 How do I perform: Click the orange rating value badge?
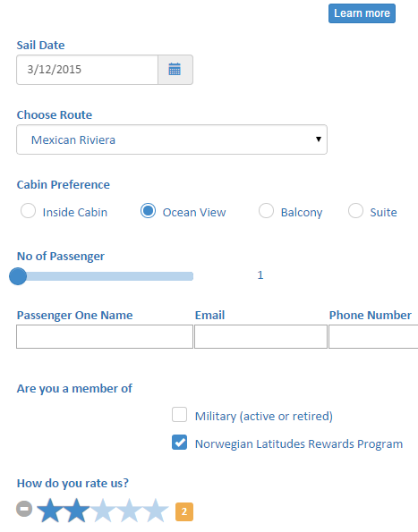click(184, 511)
